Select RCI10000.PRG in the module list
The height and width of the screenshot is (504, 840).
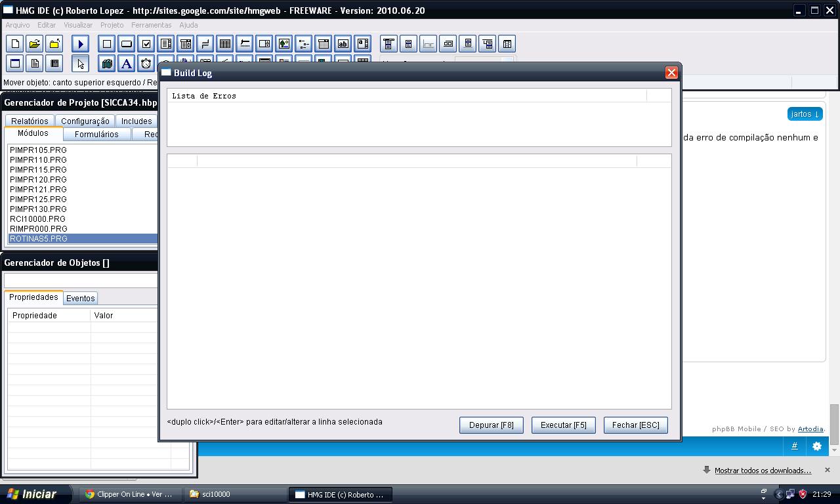[83, 219]
